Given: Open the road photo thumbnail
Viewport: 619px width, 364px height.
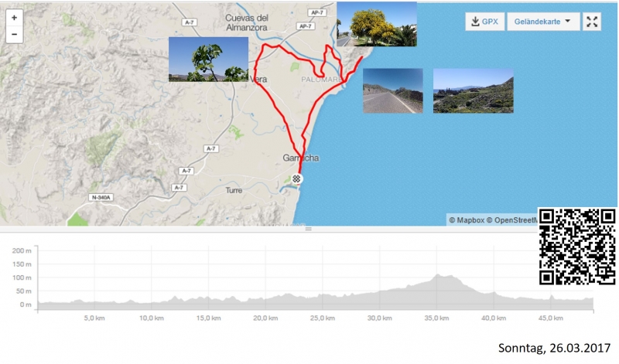Looking at the screenshot, I should (393, 90).
